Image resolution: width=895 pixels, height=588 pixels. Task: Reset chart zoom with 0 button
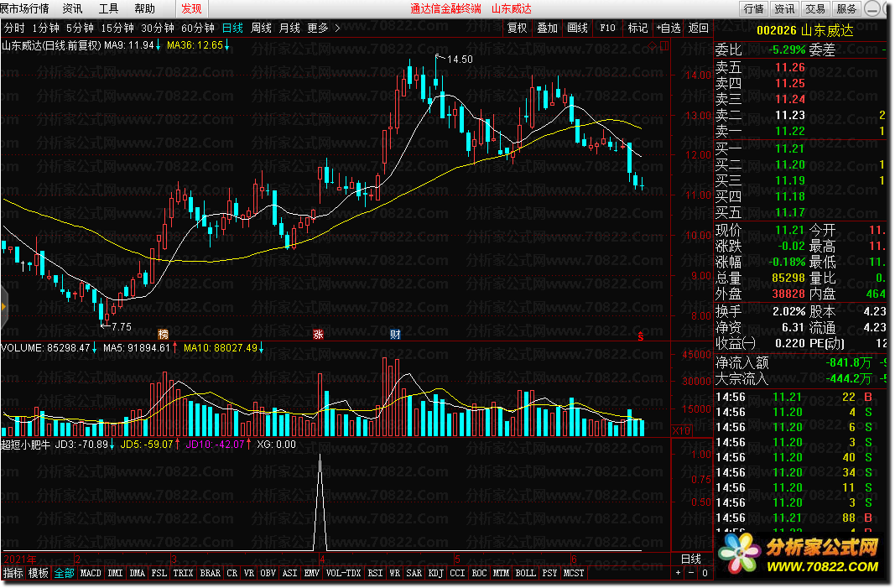pos(705,573)
